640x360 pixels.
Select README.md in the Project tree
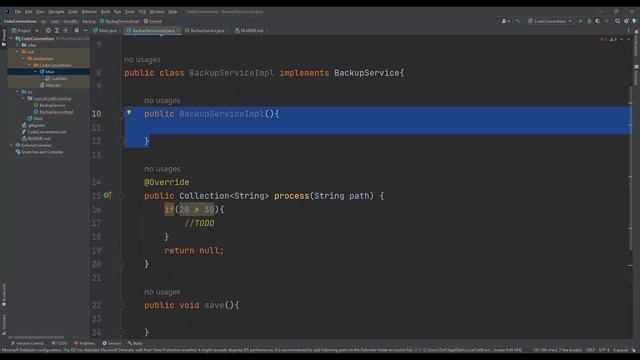tap(36, 139)
